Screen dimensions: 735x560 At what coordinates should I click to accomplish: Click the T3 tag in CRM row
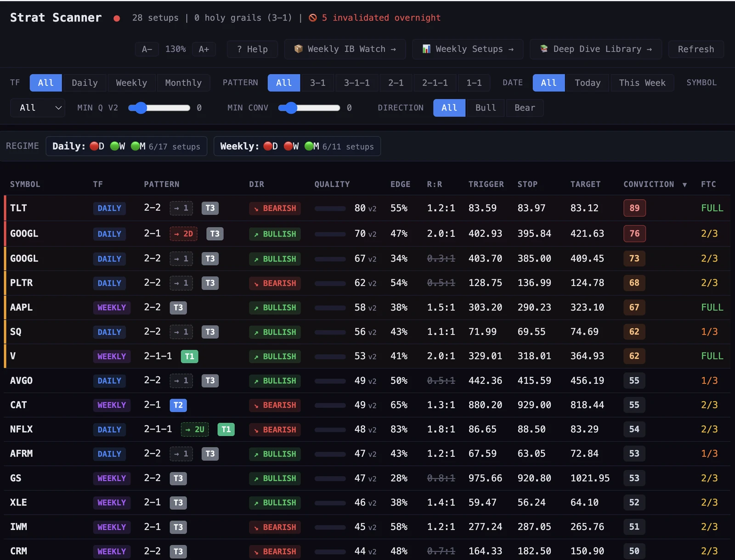click(178, 551)
